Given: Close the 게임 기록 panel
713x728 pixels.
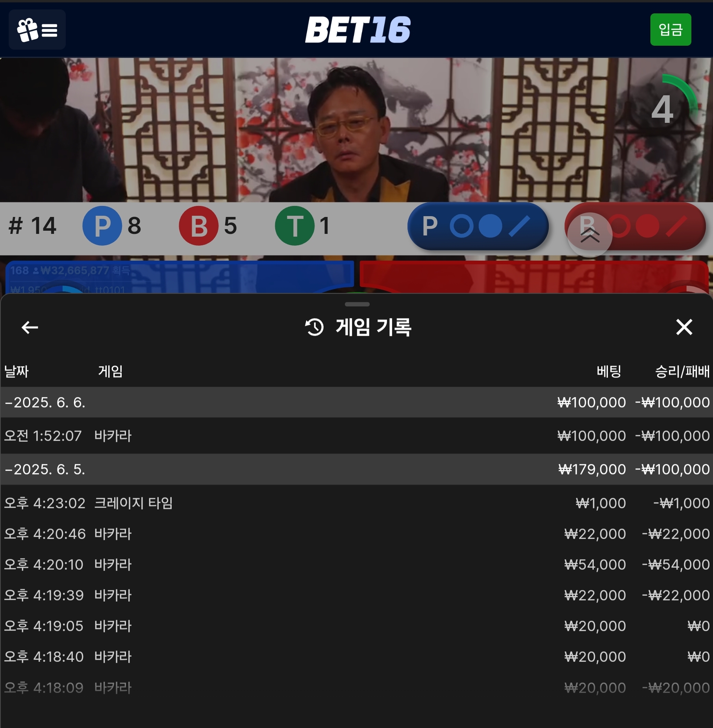Looking at the screenshot, I should point(684,327).
